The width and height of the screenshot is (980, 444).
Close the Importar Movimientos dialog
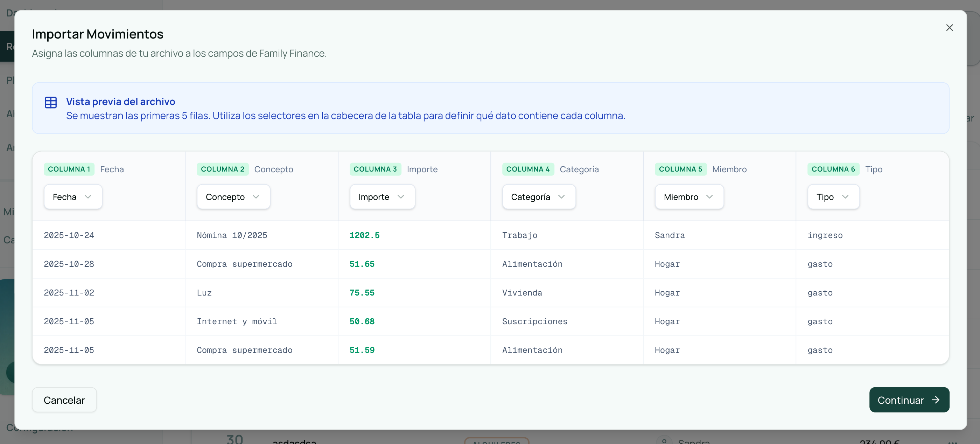tap(949, 27)
